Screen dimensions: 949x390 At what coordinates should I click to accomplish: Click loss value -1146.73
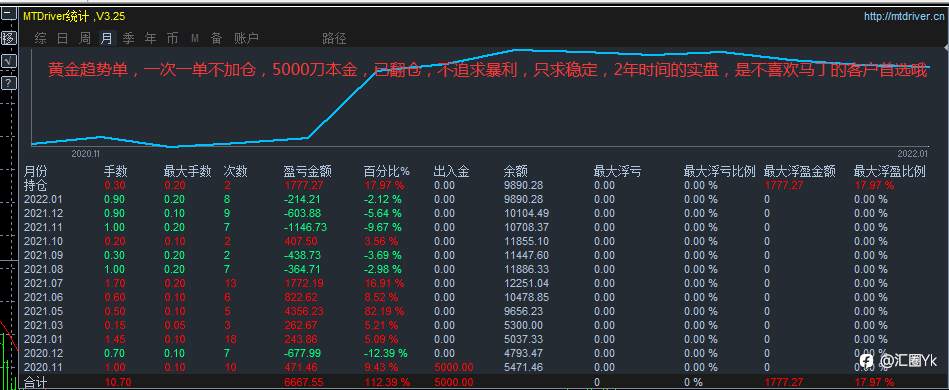306,227
